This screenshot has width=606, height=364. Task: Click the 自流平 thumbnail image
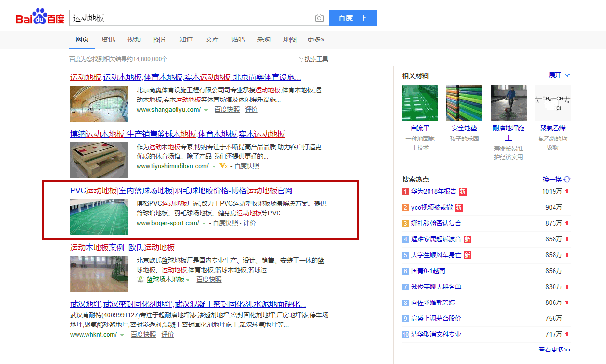(x=420, y=103)
